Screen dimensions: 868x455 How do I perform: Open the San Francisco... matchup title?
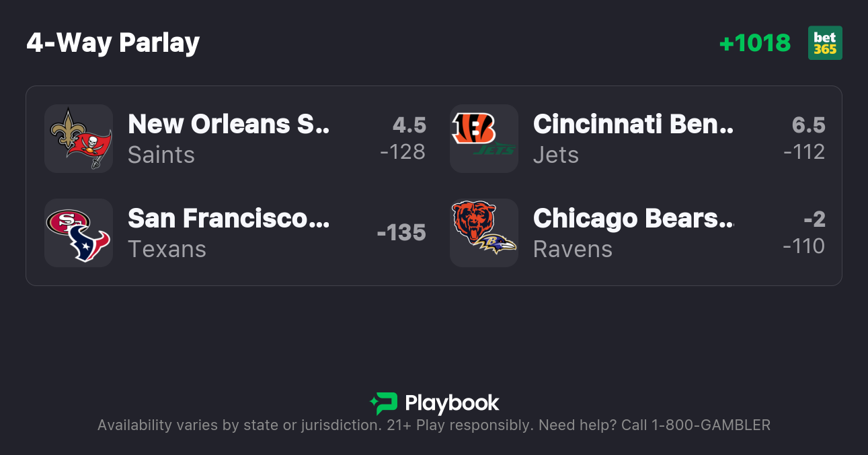(x=229, y=219)
